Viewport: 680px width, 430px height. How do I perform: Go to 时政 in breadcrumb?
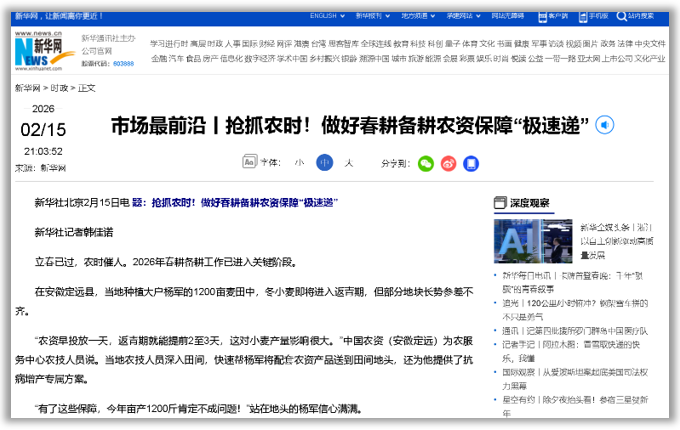(x=62, y=88)
